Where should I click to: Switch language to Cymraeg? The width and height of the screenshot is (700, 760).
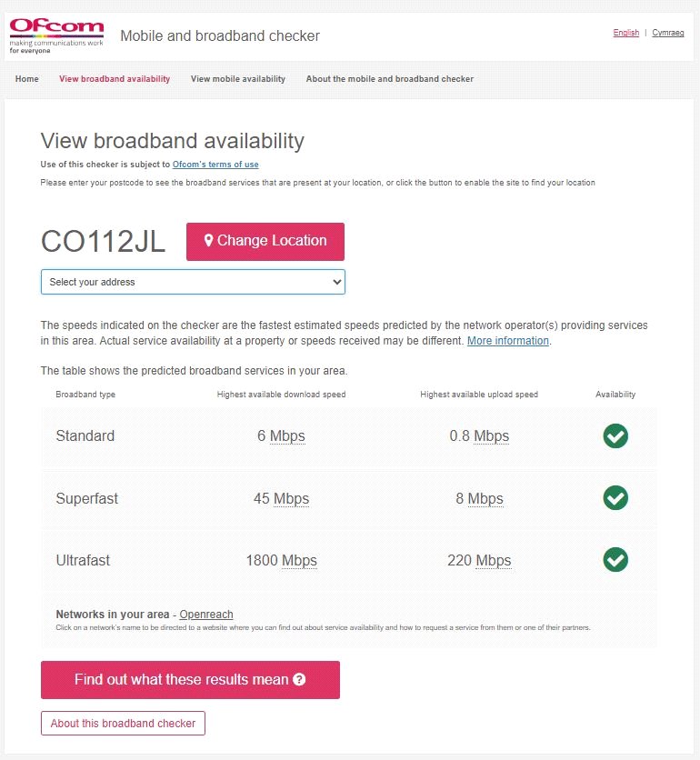(668, 33)
